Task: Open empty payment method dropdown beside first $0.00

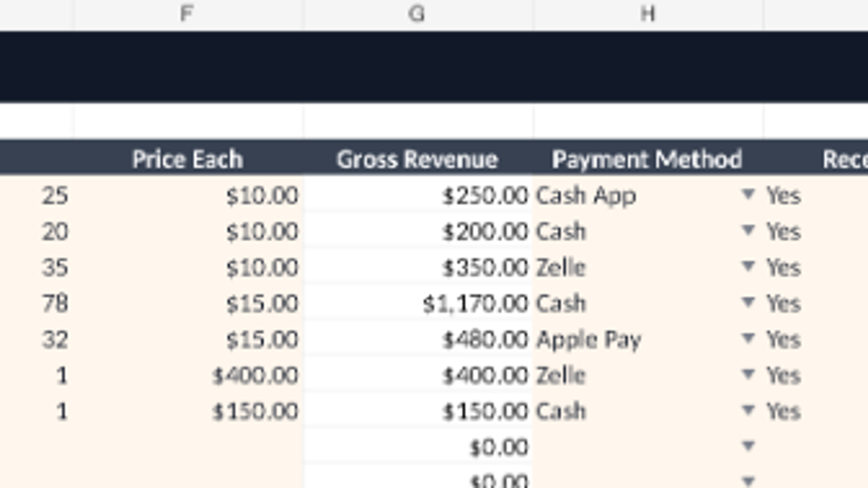Action: tap(748, 446)
